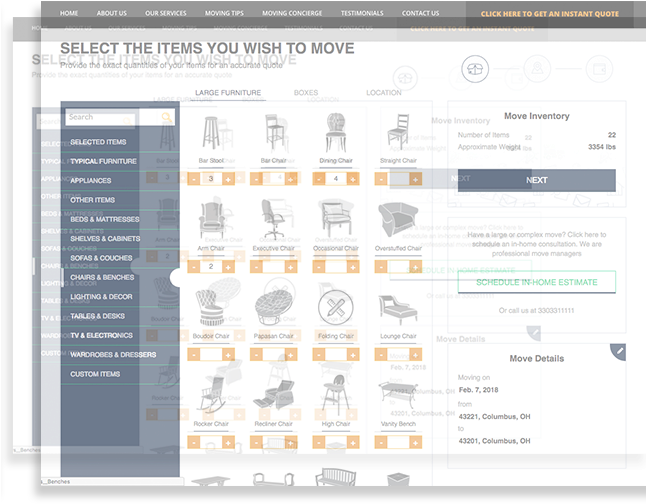Click the Straight Chair image

[x=398, y=132]
